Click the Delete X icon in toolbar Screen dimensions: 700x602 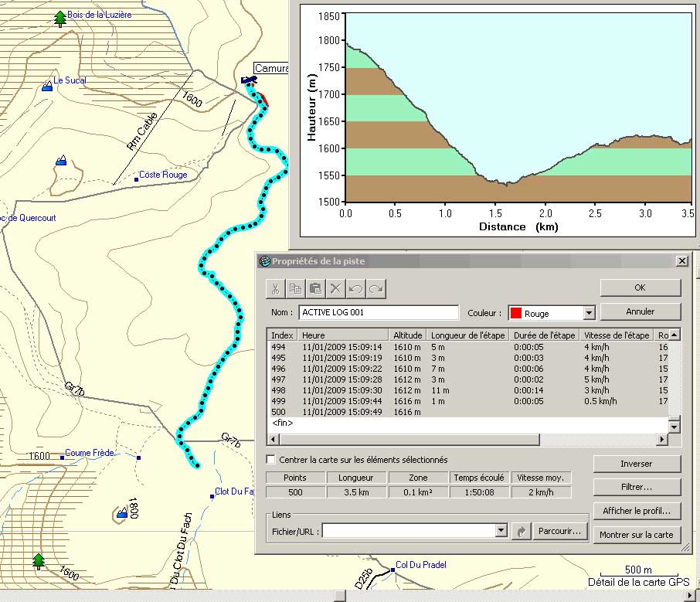pyautogui.click(x=336, y=288)
